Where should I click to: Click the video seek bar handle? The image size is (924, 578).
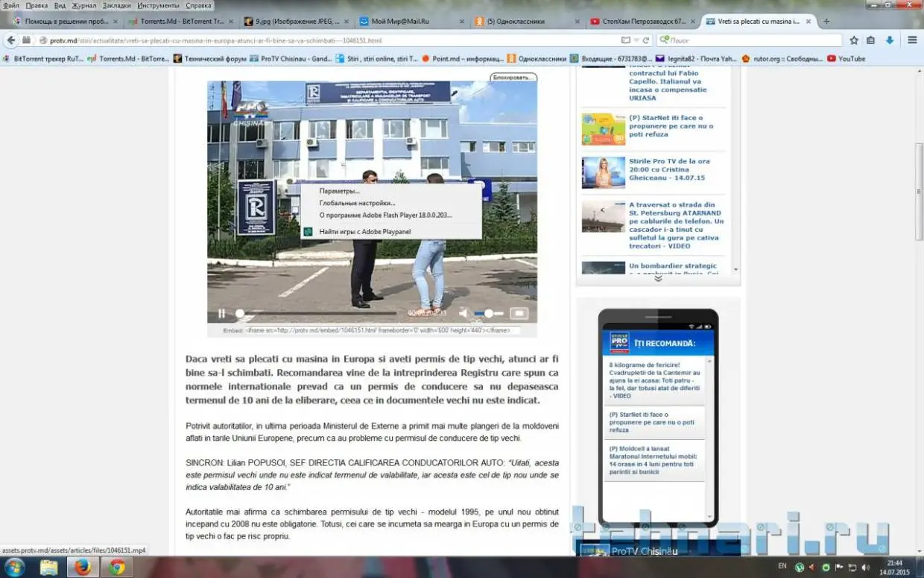pos(240,313)
